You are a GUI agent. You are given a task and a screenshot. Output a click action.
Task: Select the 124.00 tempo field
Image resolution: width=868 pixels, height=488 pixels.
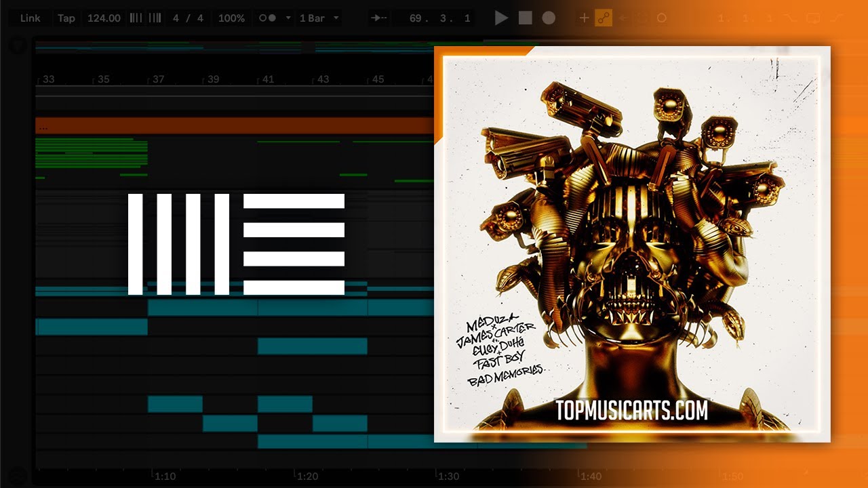(104, 18)
